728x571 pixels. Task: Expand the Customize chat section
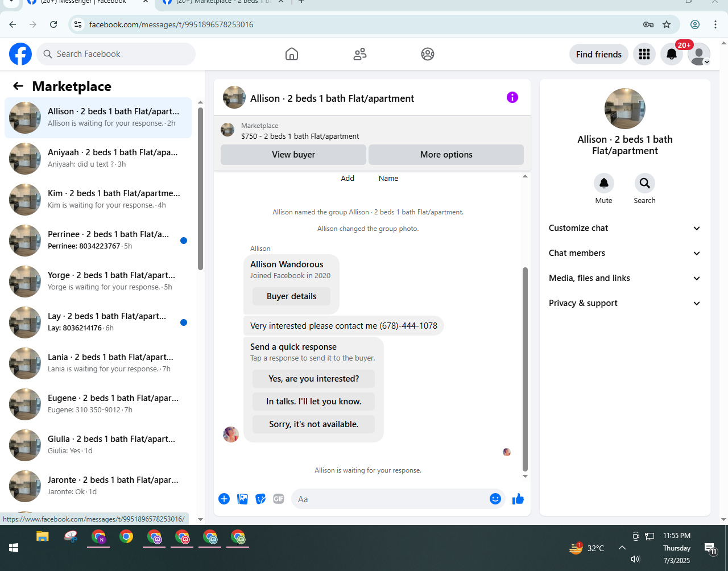[624, 228]
